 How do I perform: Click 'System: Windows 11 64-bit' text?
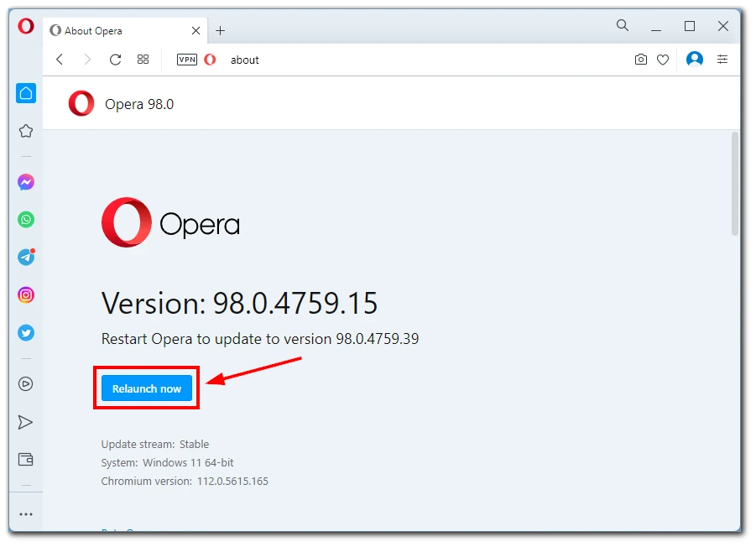[x=167, y=462]
